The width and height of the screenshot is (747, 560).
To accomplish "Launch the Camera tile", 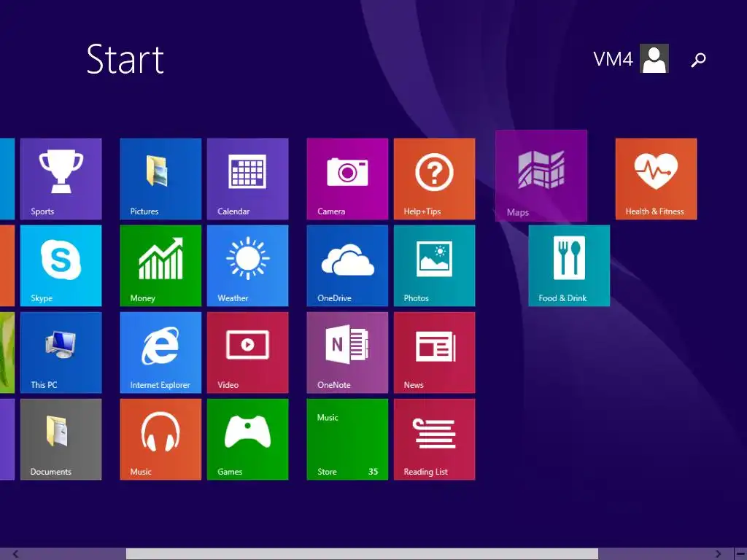I will coord(347,179).
